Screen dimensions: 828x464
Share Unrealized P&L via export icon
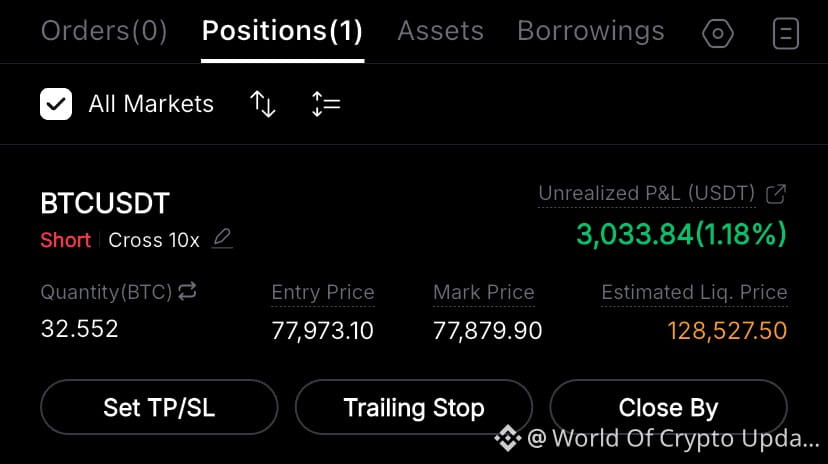pos(776,194)
